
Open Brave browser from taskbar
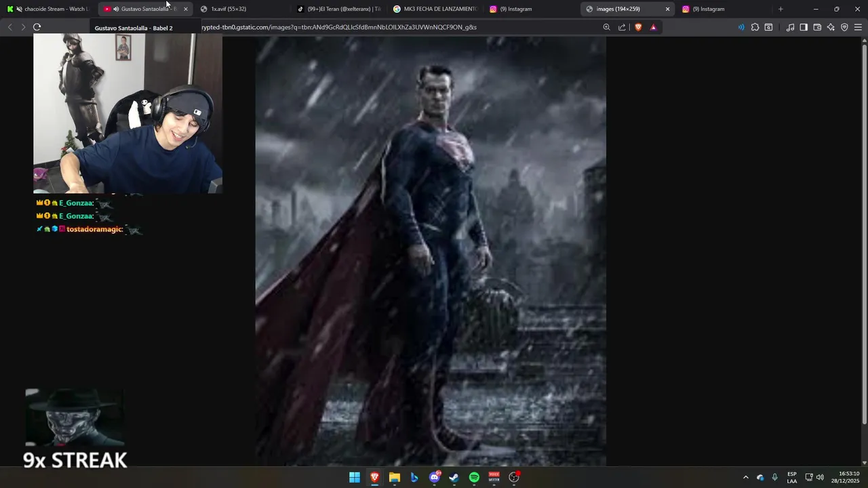pos(374,477)
